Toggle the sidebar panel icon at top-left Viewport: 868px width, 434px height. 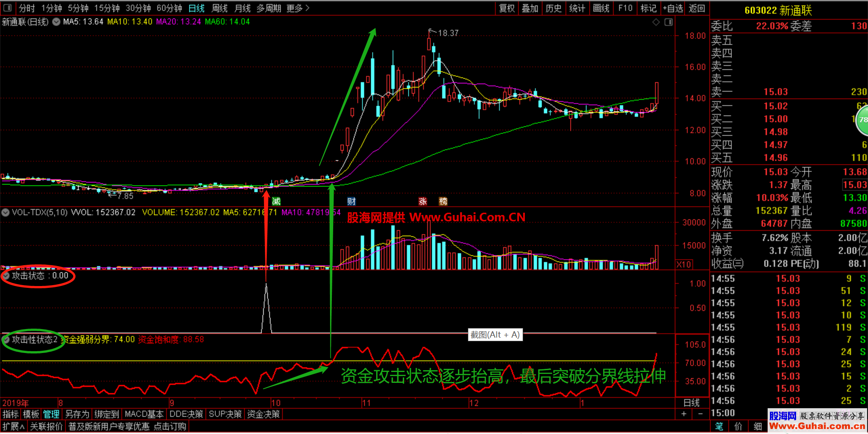8,8
